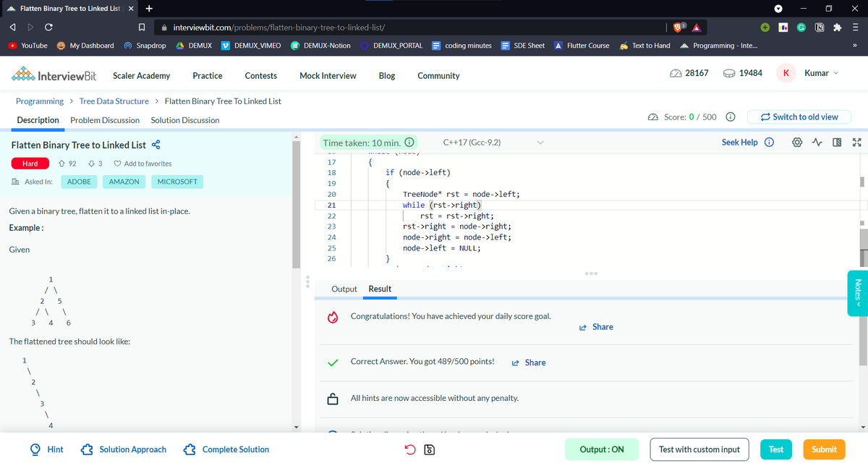Click the bookmark this page icon

coord(142,27)
